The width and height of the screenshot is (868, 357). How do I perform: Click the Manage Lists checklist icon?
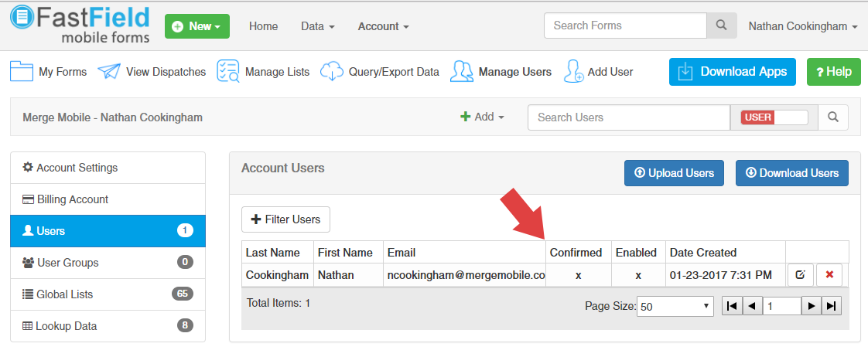(x=228, y=71)
